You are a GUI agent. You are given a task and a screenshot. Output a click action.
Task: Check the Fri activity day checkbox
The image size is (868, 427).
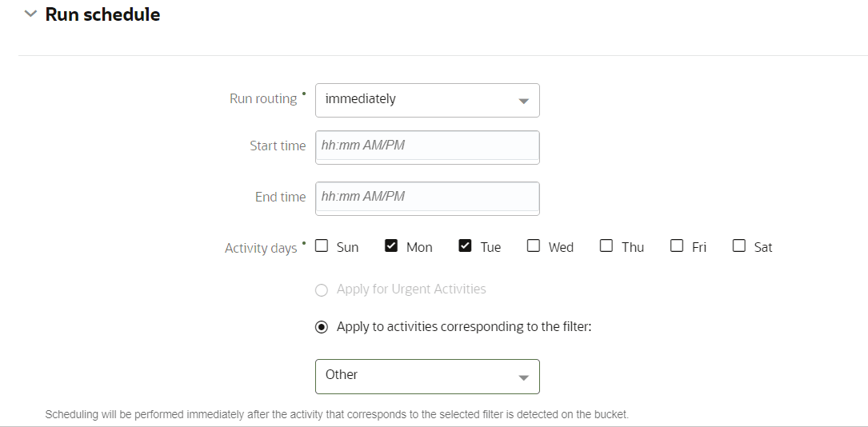point(677,245)
